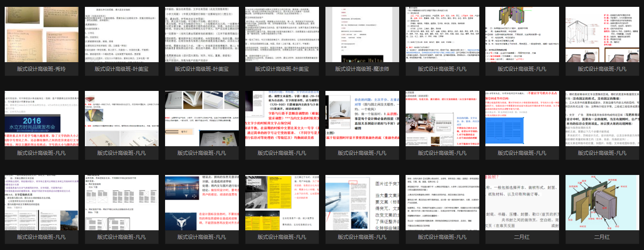Open thumbnail with red-cover book photos
Image resolution: width=644 pixels, height=250 pixels.
click(x=122, y=118)
